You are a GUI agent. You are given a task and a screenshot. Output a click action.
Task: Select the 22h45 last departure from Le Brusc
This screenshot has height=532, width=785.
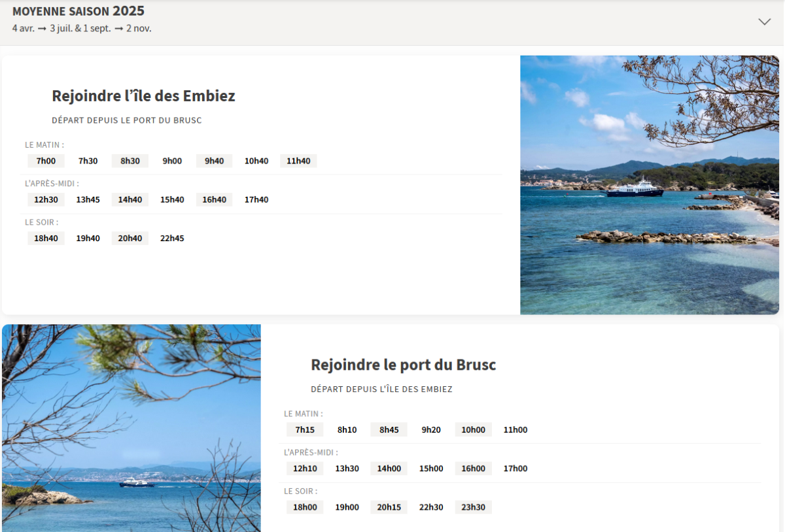click(x=172, y=238)
